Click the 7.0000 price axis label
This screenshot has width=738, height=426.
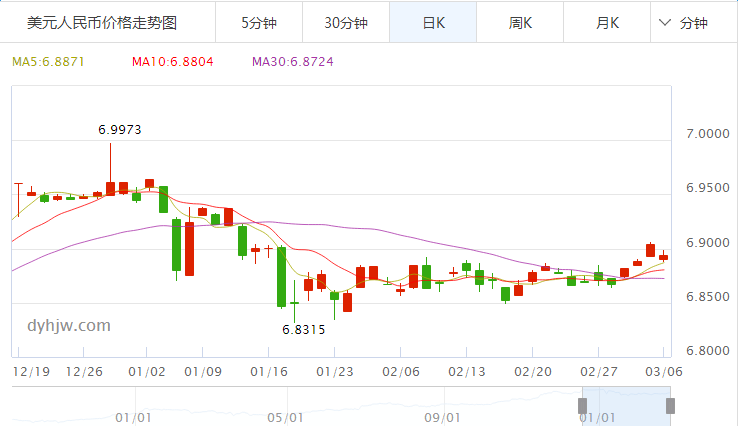click(708, 134)
